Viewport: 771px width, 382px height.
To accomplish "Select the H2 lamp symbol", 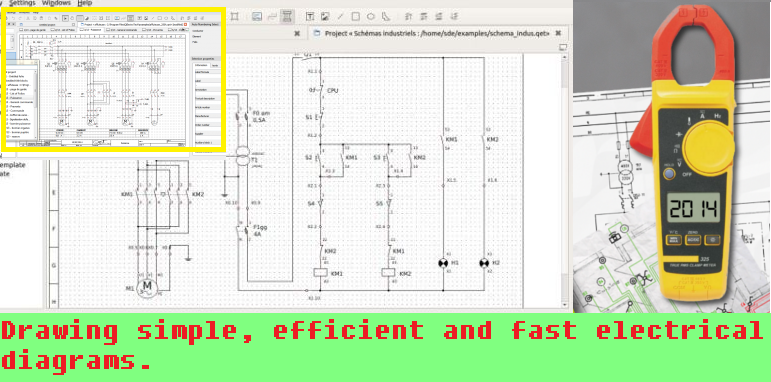I will click(483, 264).
